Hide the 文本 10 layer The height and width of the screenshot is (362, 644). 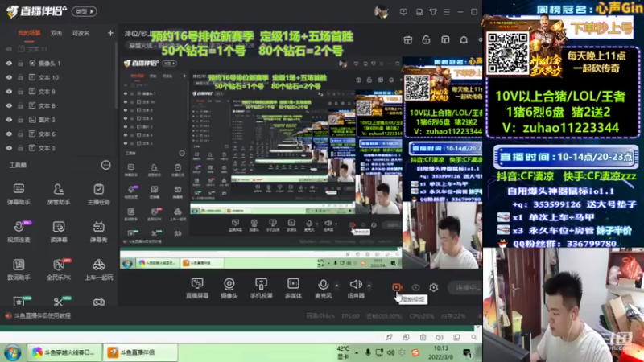[9, 77]
